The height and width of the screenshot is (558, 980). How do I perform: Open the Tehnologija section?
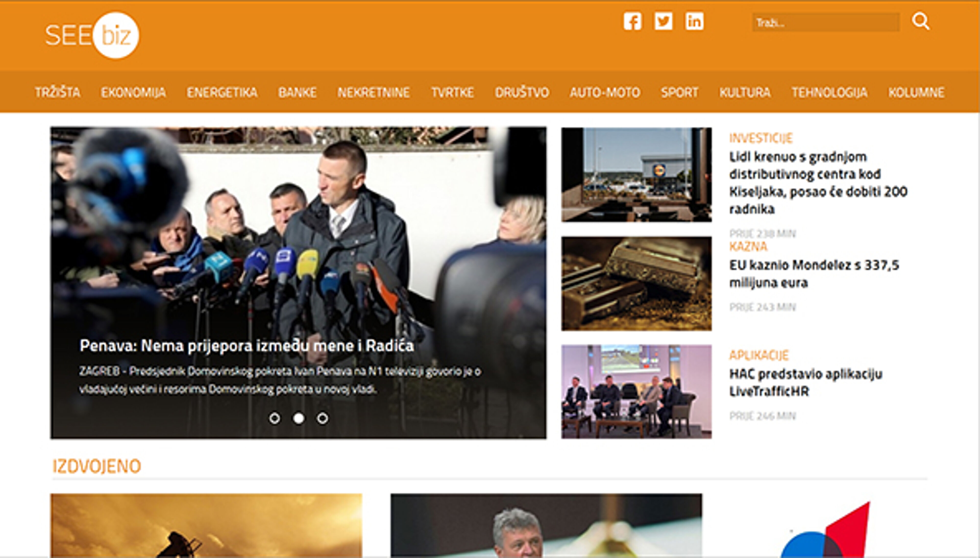pos(829,92)
